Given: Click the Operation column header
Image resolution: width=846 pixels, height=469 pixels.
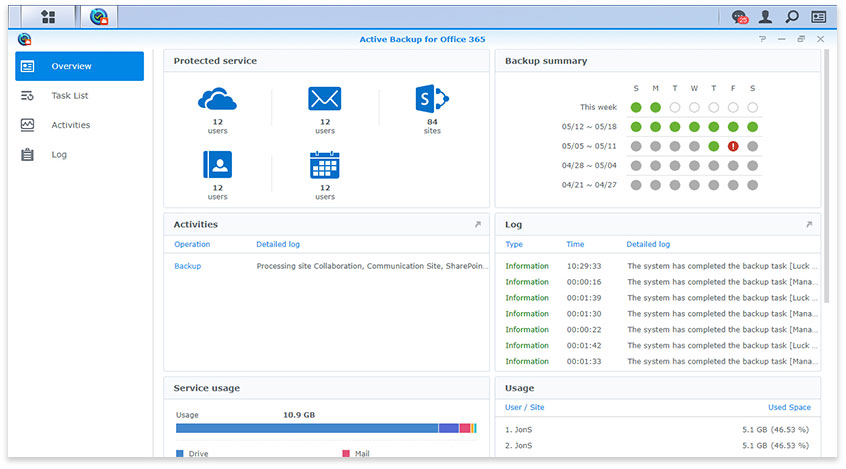Looking at the screenshot, I should click(192, 244).
